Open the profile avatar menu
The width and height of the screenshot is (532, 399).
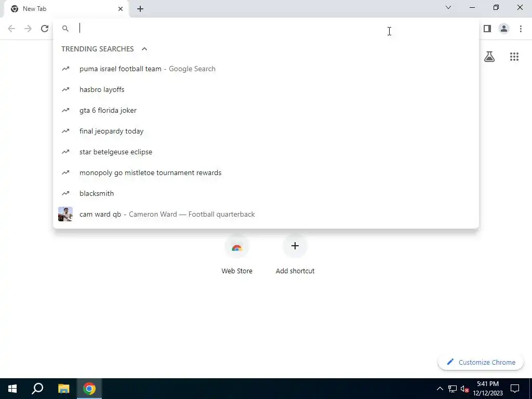[504, 29]
